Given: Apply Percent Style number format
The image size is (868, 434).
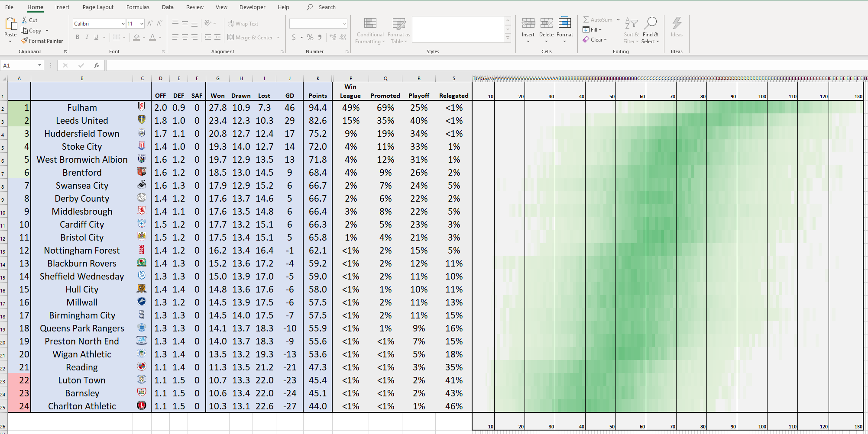Looking at the screenshot, I should click(x=310, y=37).
